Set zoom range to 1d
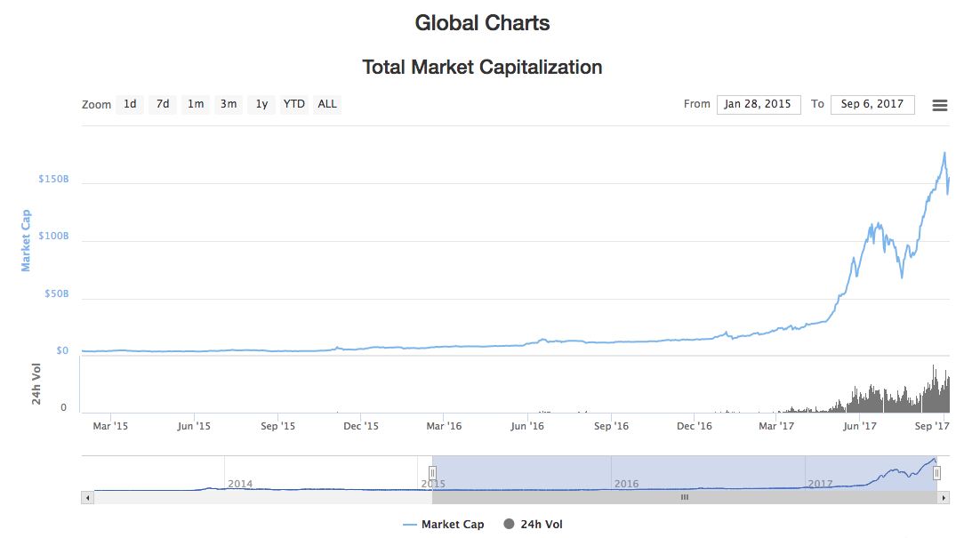Screen dimensions: 980x538 (x=130, y=104)
